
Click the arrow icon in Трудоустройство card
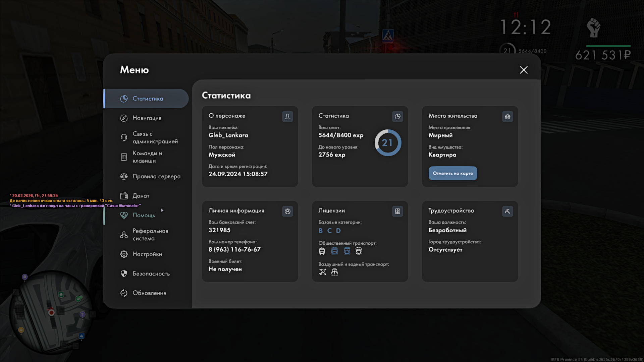pos(507,211)
